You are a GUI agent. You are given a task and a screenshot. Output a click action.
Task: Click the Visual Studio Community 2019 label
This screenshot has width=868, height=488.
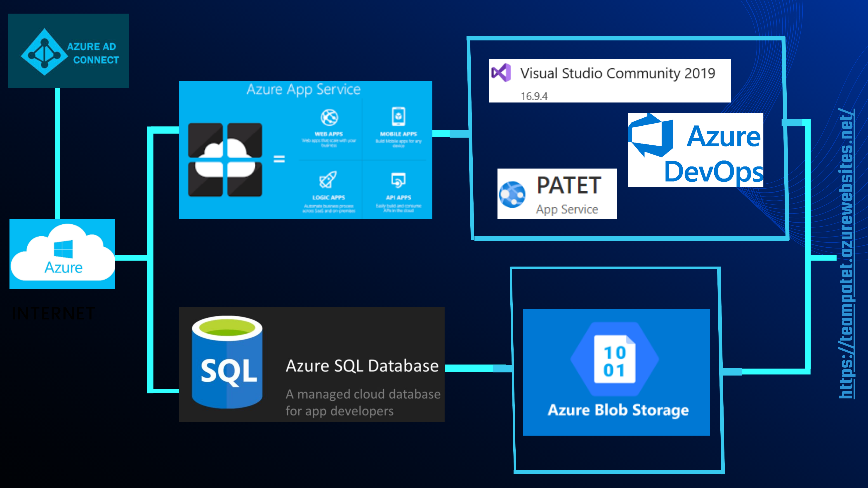[x=617, y=73]
